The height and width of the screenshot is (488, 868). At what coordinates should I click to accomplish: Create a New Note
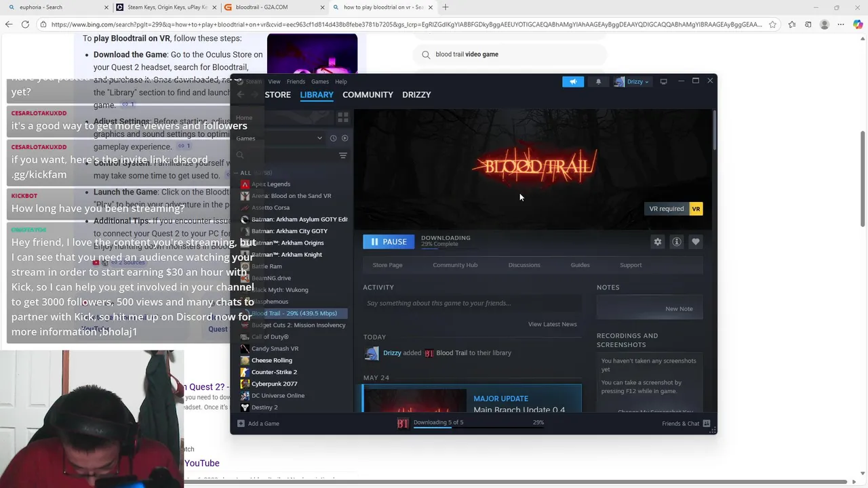coord(679,308)
